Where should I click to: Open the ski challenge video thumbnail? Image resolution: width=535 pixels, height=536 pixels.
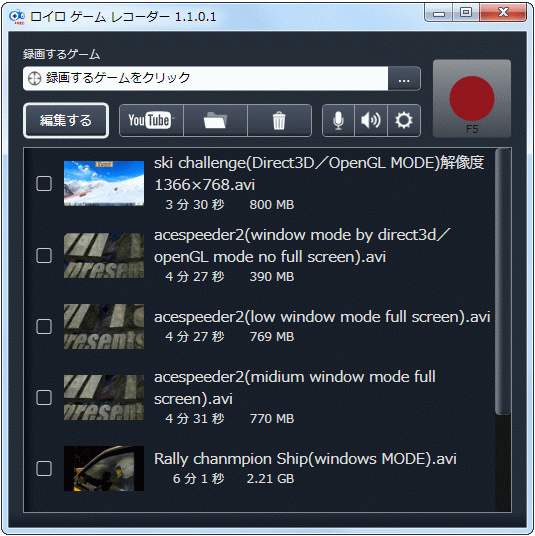coord(104,183)
